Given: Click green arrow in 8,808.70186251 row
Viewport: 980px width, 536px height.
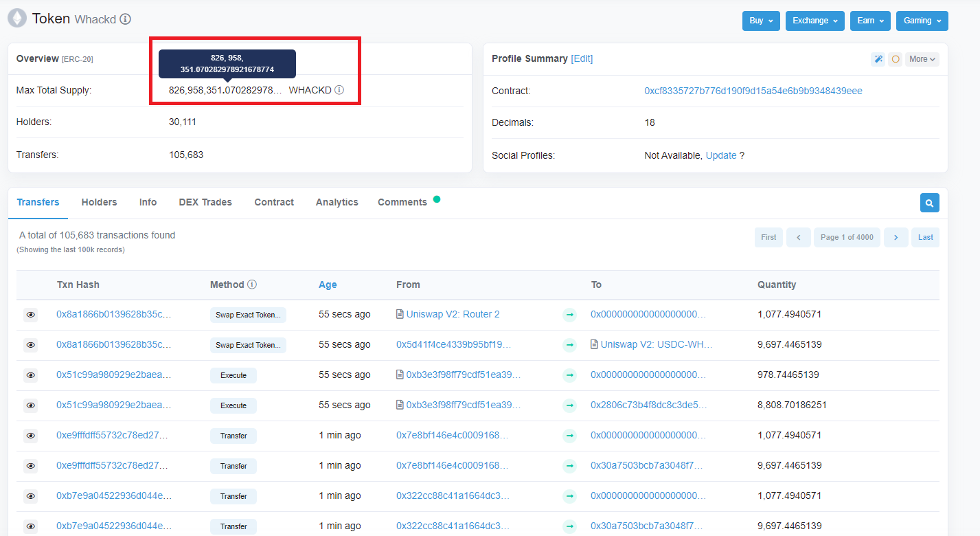Looking at the screenshot, I should point(569,405).
